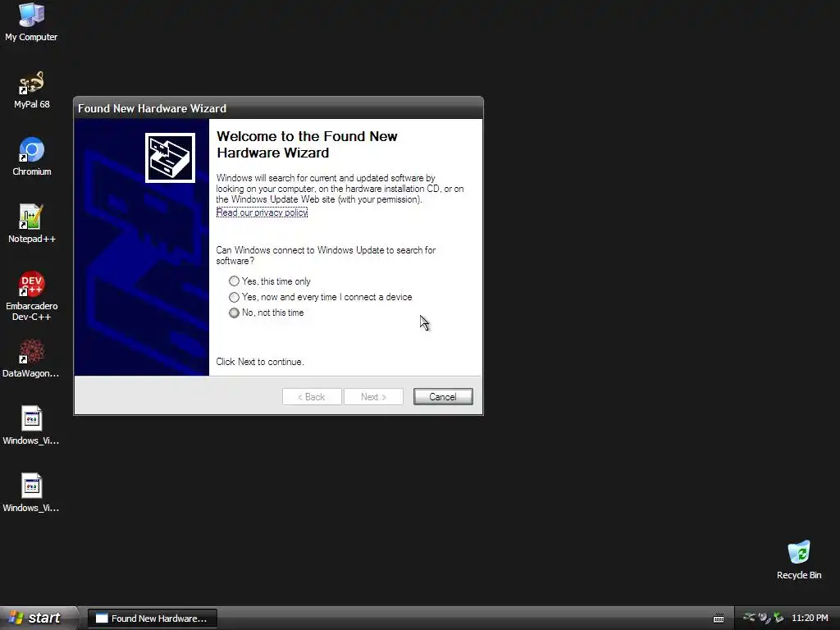Click the on-screen keyboard icon in the taskbar
The image size is (840, 630).
pyautogui.click(x=719, y=619)
